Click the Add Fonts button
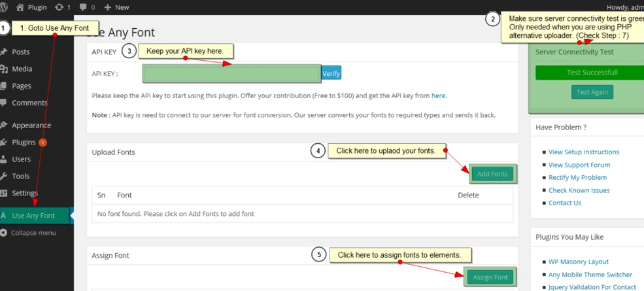The height and width of the screenshot is (291, 644). coord(492,174)
